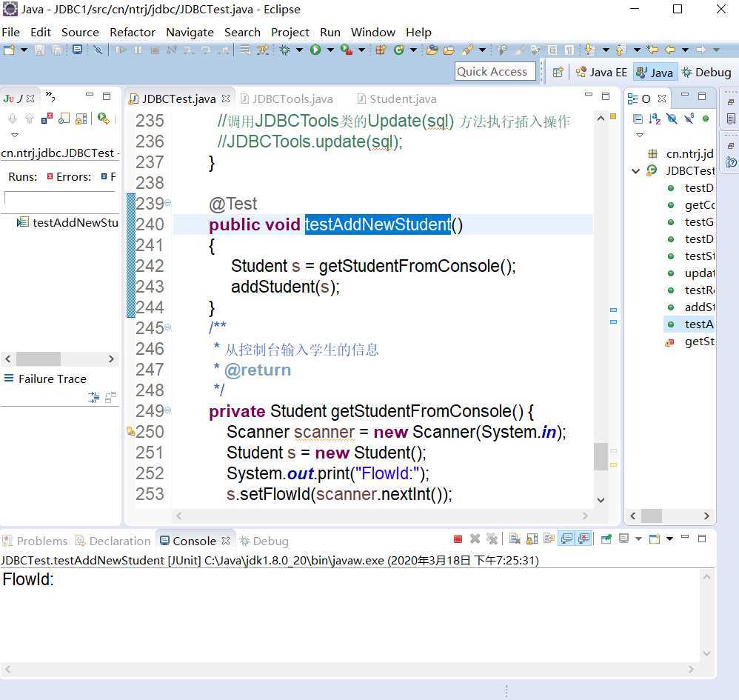Screen dimensions: 739x700
Task: Click the New Java Package icon
Action: 381,50
